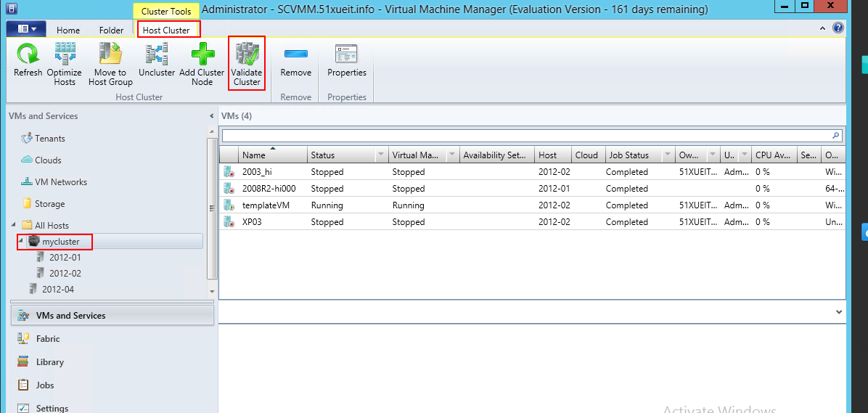This screenshot has height=413, width=868.
Task: Click the navigation tree scrollbar up arrow
Action: 211,132
